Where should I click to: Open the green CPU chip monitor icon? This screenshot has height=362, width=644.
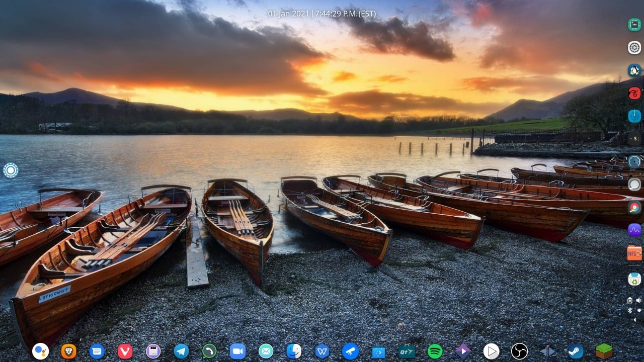point(634,25)
